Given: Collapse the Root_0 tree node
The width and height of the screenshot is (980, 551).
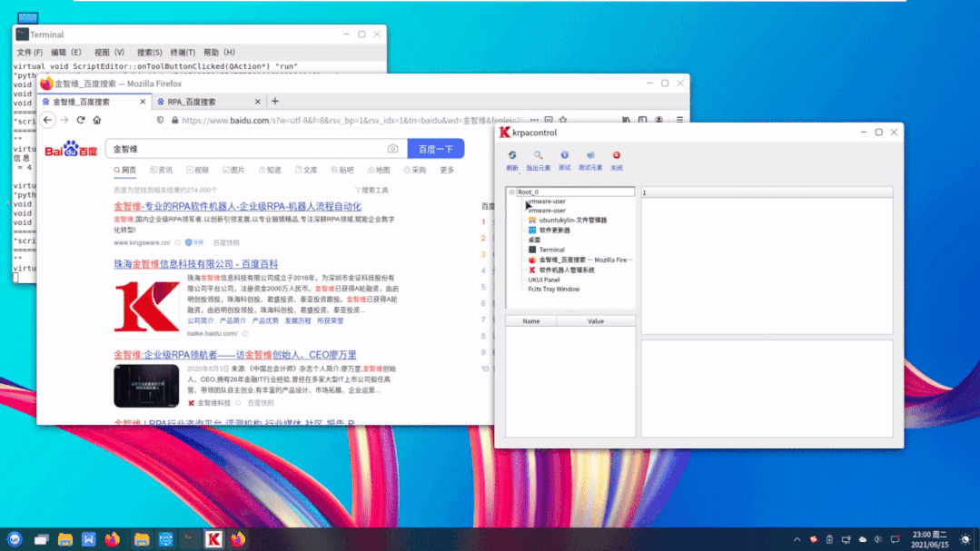Looking at the screenshot, I should pyautogui.click(x=511, y=192).
